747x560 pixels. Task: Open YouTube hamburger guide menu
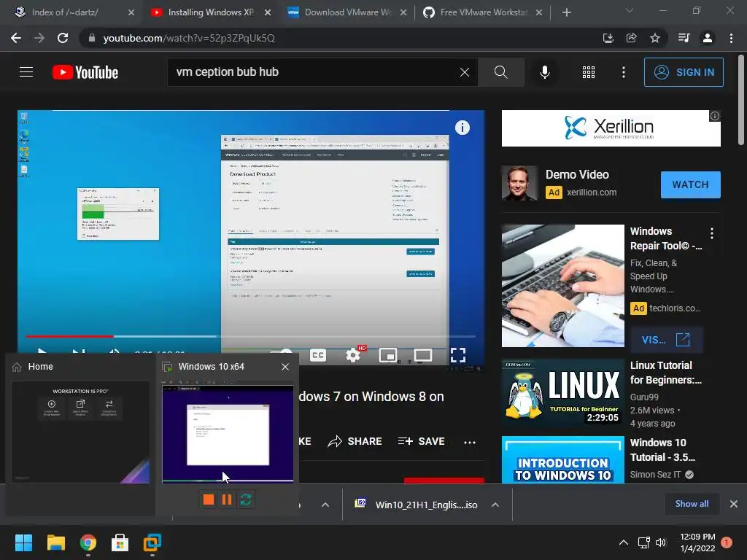[26, 72]
